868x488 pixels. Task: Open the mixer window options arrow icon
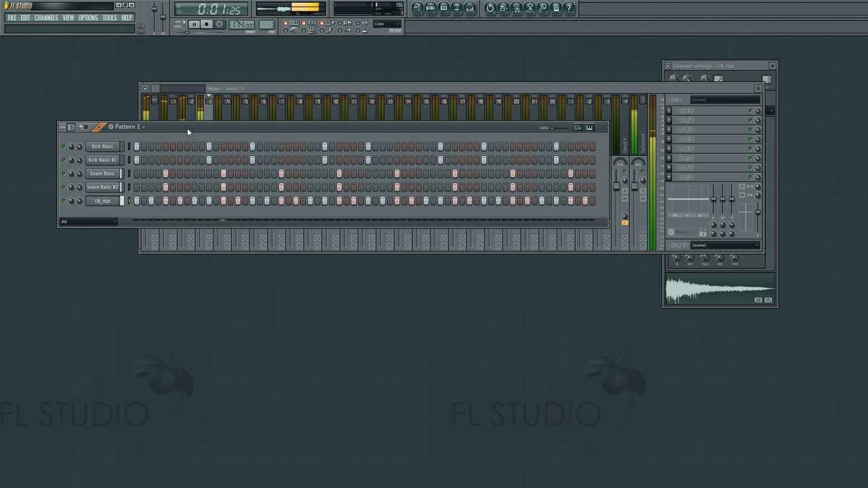(144, 89)
